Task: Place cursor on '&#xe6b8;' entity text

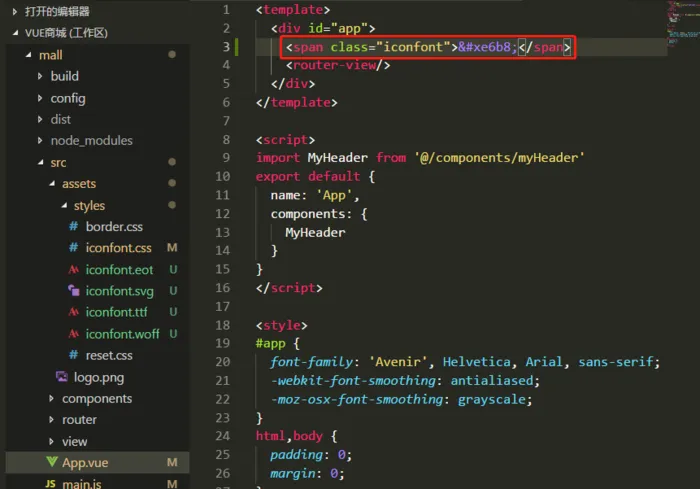Action: (x=488, y=46)
